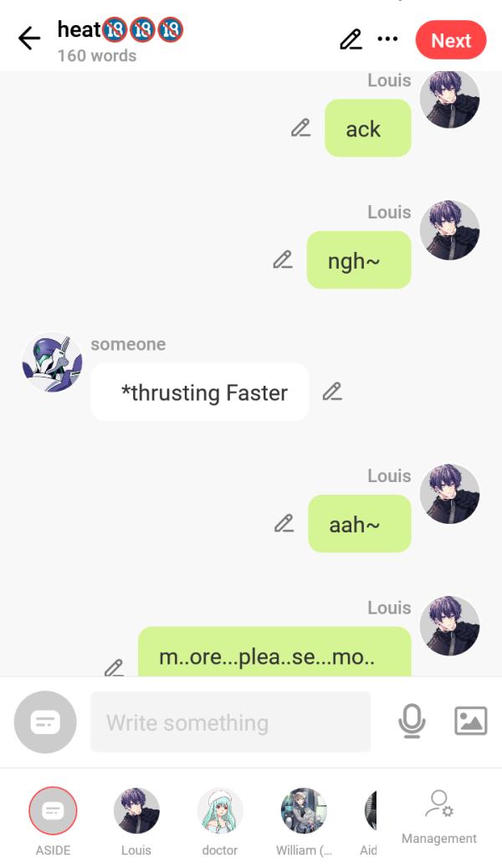Edit the "aah~" message with pencil icon
Image resolution: width=502 pixels, height=868 pixels.
point(284,523)
